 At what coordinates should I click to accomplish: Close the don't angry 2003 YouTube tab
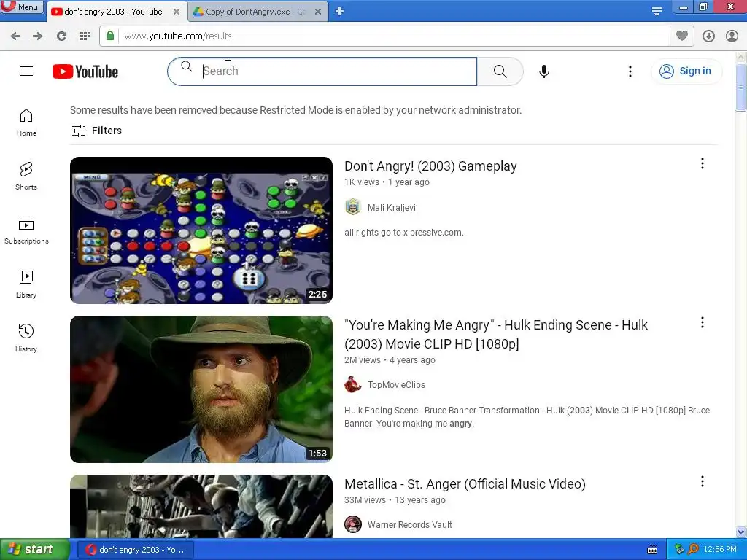coord(177,12)
